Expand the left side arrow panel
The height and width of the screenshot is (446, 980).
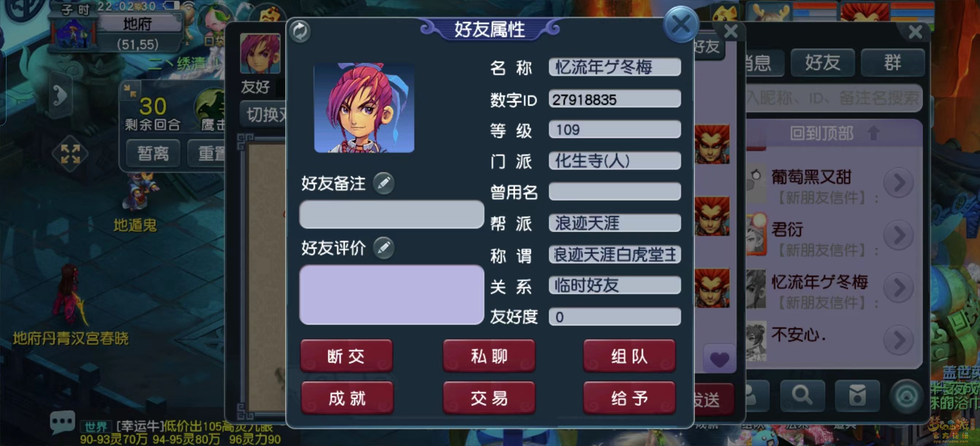click(61, 95)
